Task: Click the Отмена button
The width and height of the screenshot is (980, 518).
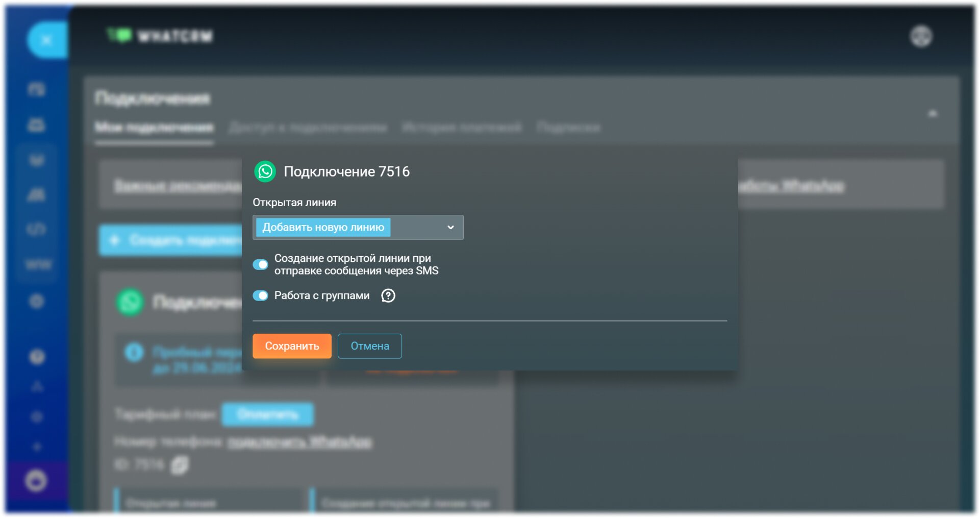Action: [x=370, y=346]
